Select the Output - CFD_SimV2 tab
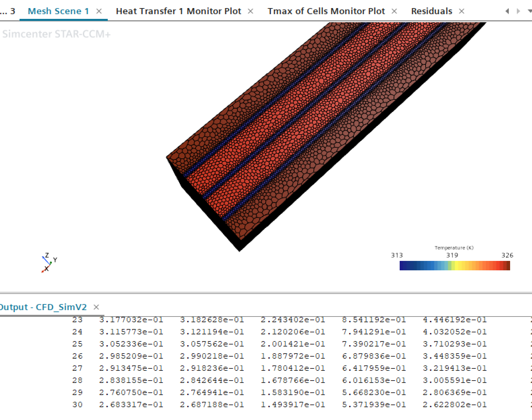The image size is (532, 420). click(43, 307)
